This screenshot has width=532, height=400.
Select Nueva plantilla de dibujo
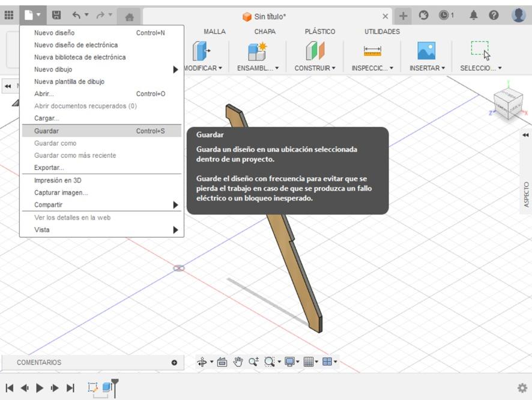(101, 82)
